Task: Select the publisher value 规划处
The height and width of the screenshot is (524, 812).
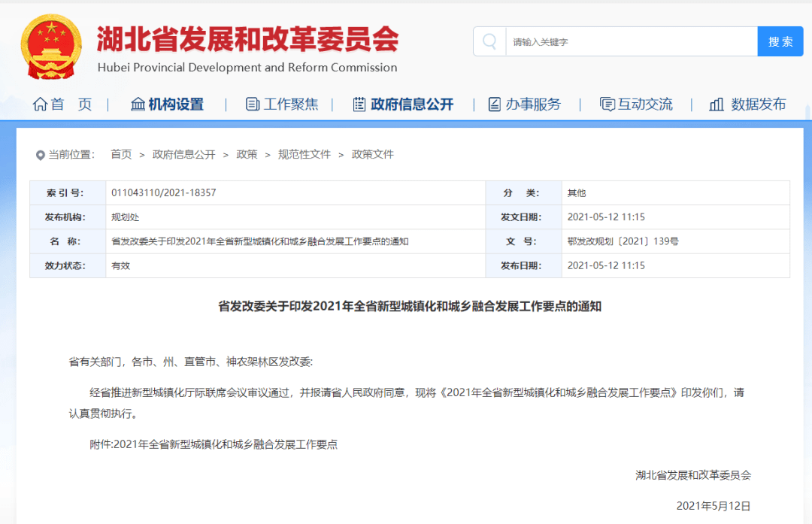Action: (126, 217)
